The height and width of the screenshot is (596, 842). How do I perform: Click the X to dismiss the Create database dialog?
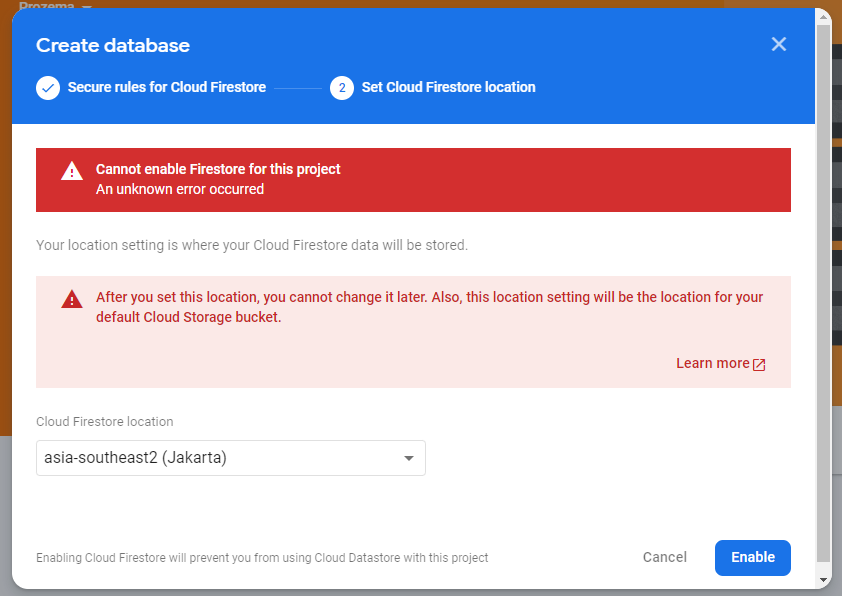779,44
